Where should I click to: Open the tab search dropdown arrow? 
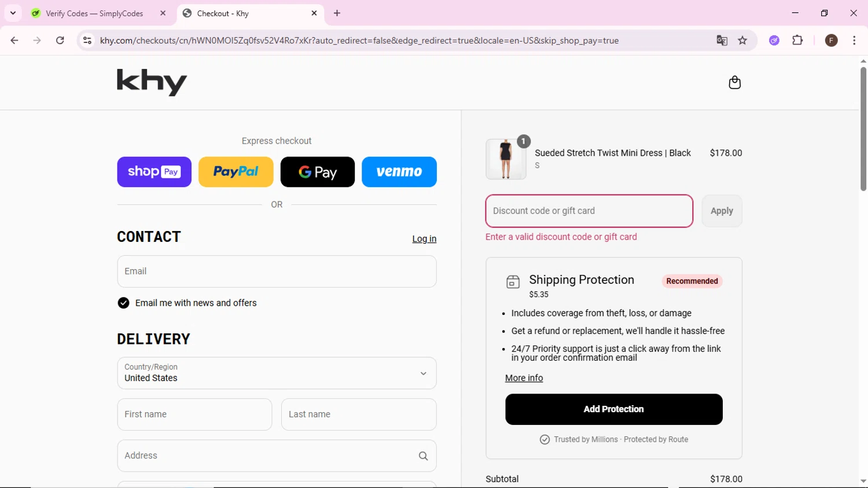(x=13, y=13)
